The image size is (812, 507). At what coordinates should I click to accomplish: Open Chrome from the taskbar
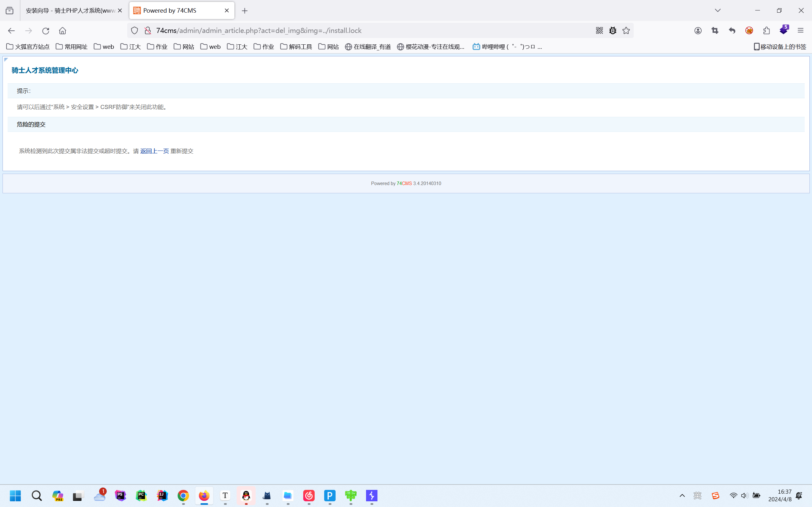[x=183, y=496]
